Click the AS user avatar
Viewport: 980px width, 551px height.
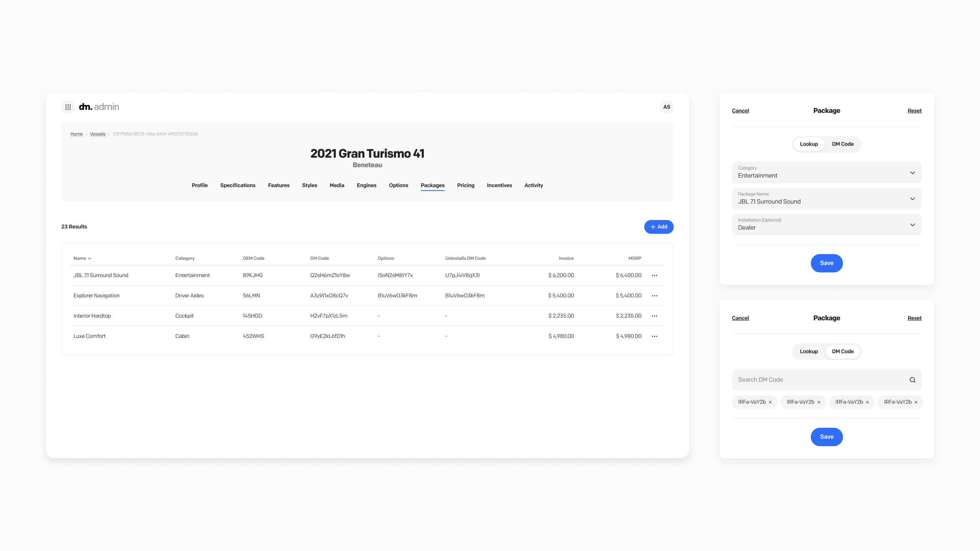point(666,107)
